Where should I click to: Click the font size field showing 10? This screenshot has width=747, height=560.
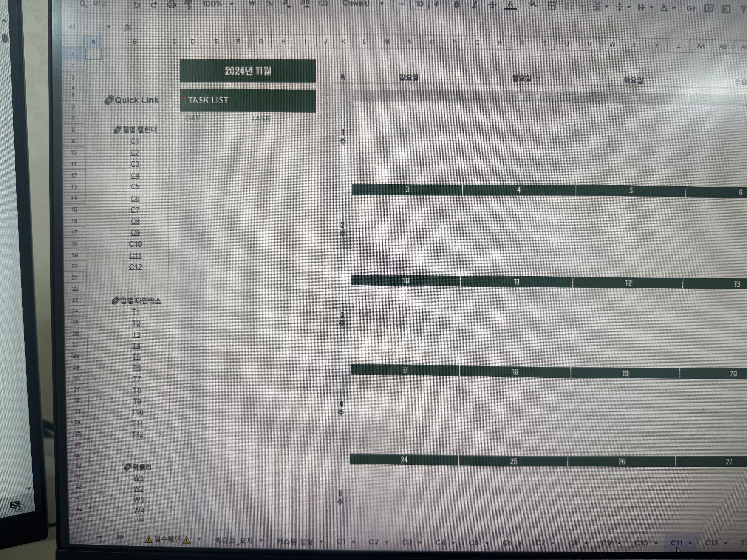[419, 4]
